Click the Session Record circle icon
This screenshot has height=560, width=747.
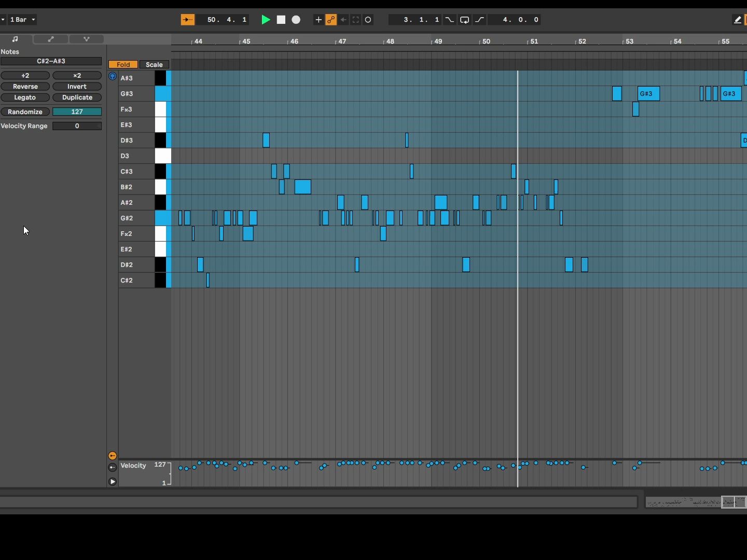click(368, 20)
